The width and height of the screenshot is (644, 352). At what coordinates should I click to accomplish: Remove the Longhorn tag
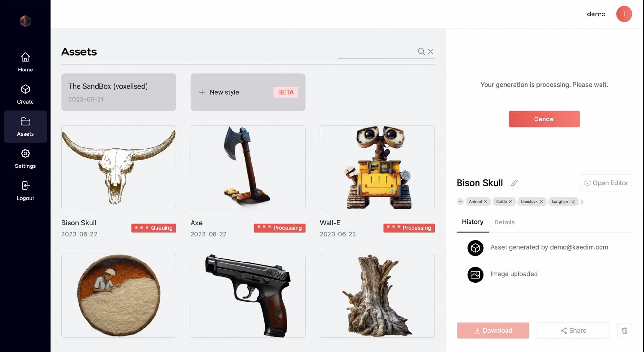click(573, 202)
